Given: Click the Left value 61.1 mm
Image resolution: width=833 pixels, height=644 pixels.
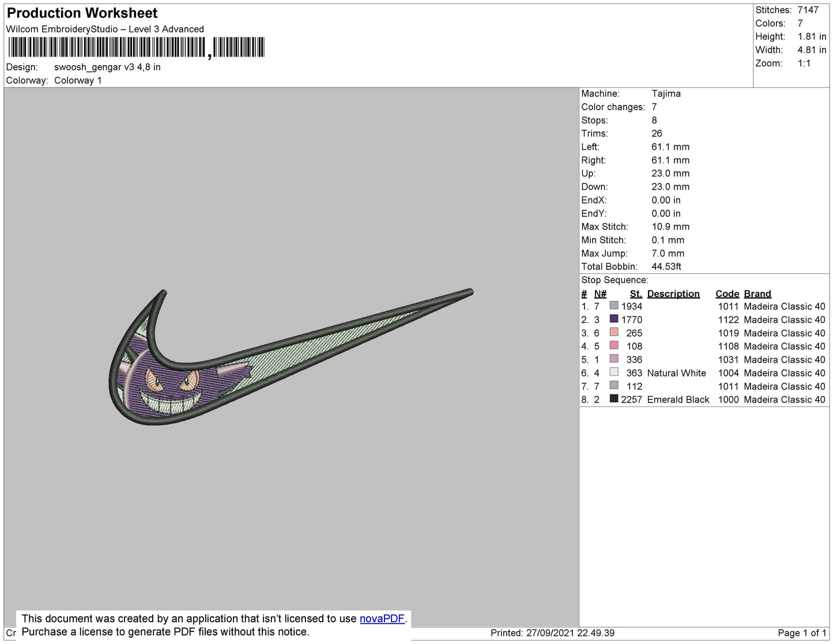Looking at the screenshot, I should tap(670, 146).
